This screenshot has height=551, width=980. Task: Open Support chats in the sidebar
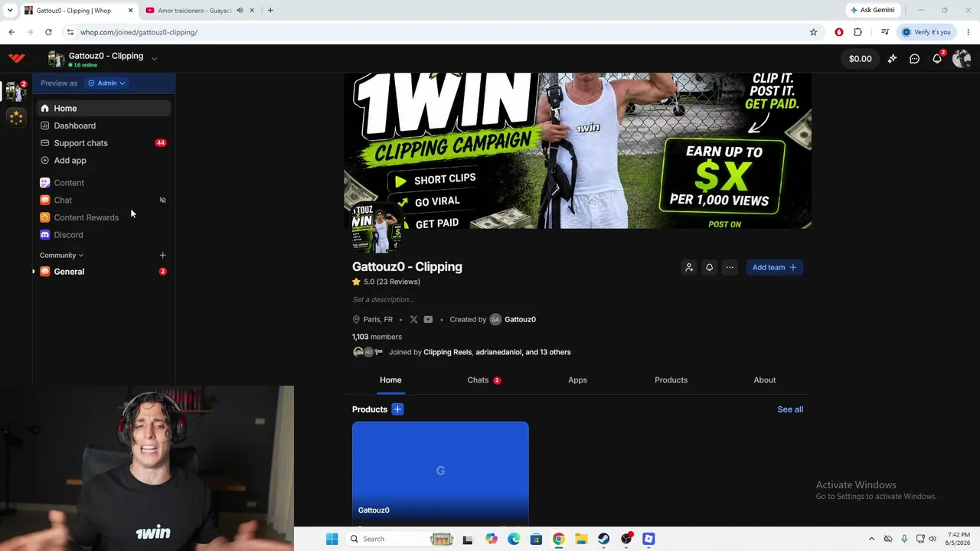tap(103, 143)
